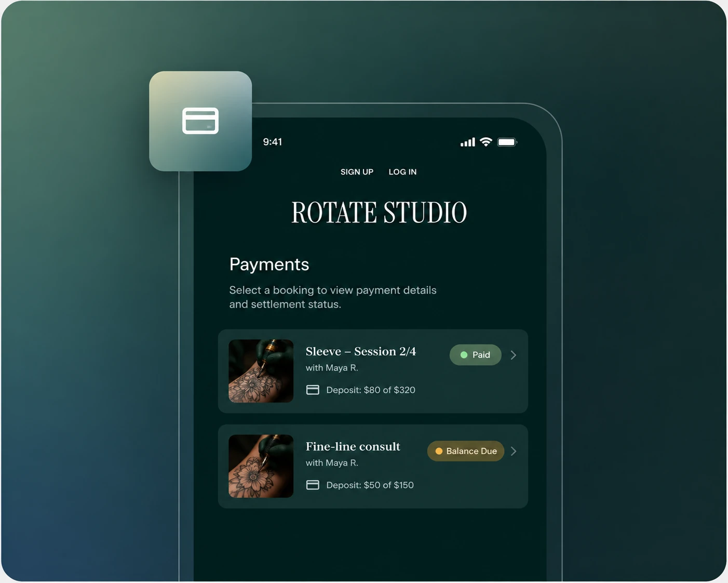Open the Fine-line consult tattoo thumbnail
Image resolution: width=728 pixels, height=583 pixels.
coord(261,466)
